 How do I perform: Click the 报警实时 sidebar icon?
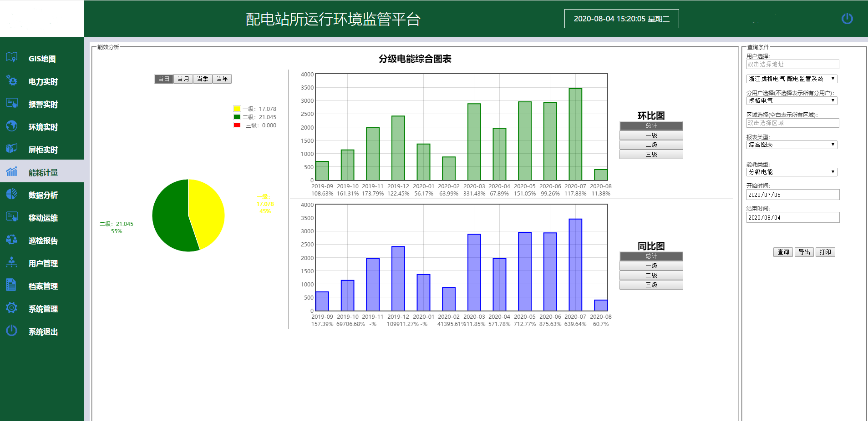coord(12,103)
